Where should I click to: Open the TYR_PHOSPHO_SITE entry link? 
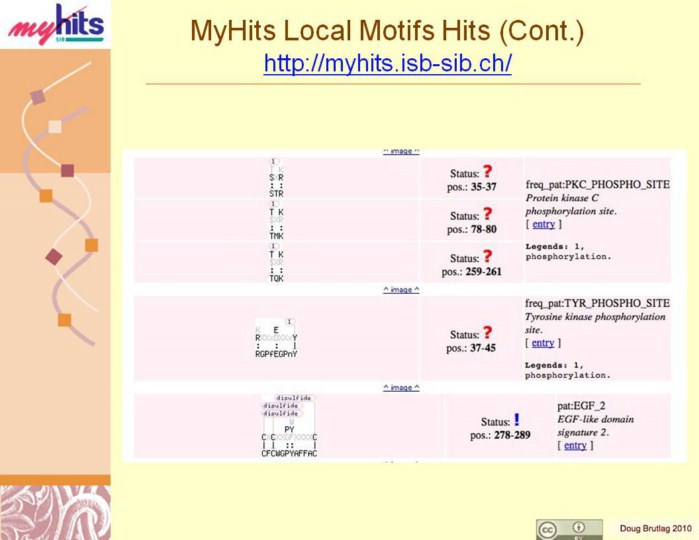pos(543,343)
